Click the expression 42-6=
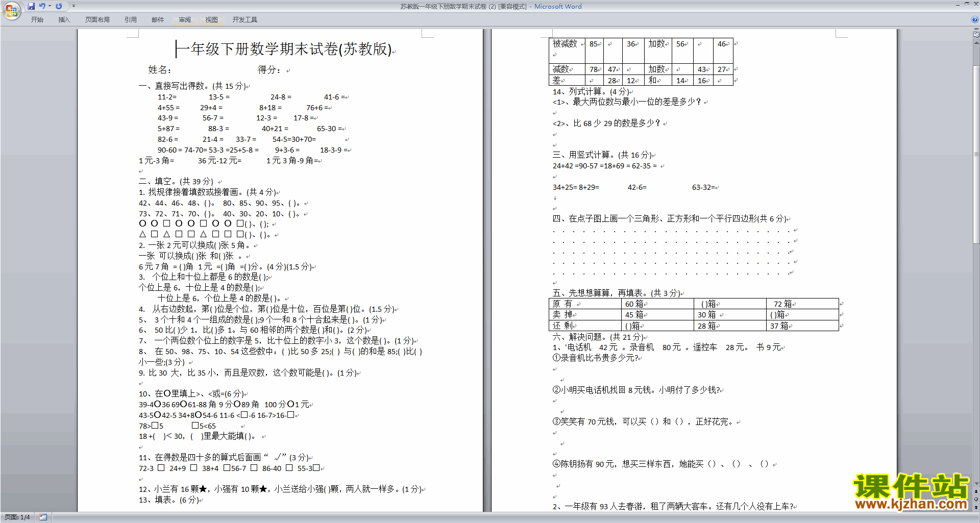Image resolution: width=980 pixels, height=523 pixels. [x=637, y=187]
